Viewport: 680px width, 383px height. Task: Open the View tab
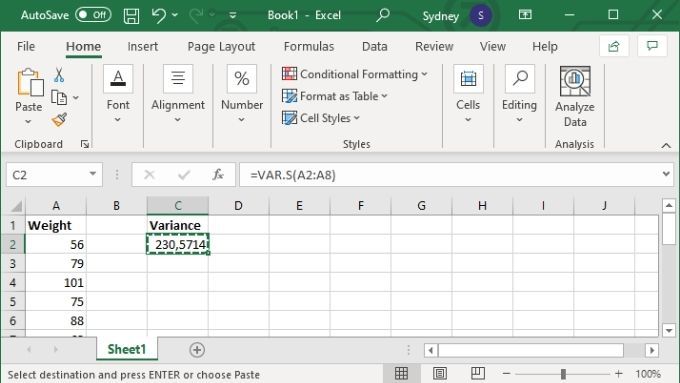pos(493,46)
